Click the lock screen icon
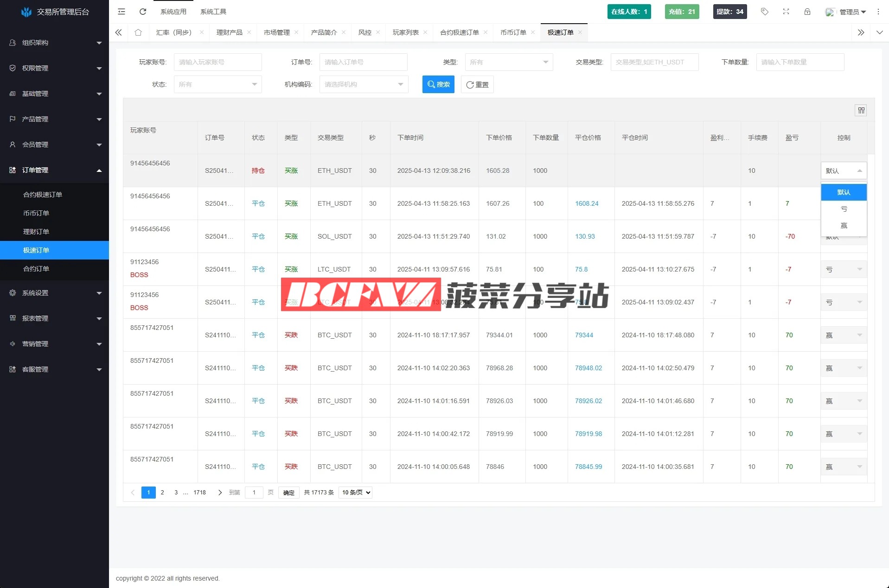The height and width of the screenshot is (588, 889). point(807,12)
